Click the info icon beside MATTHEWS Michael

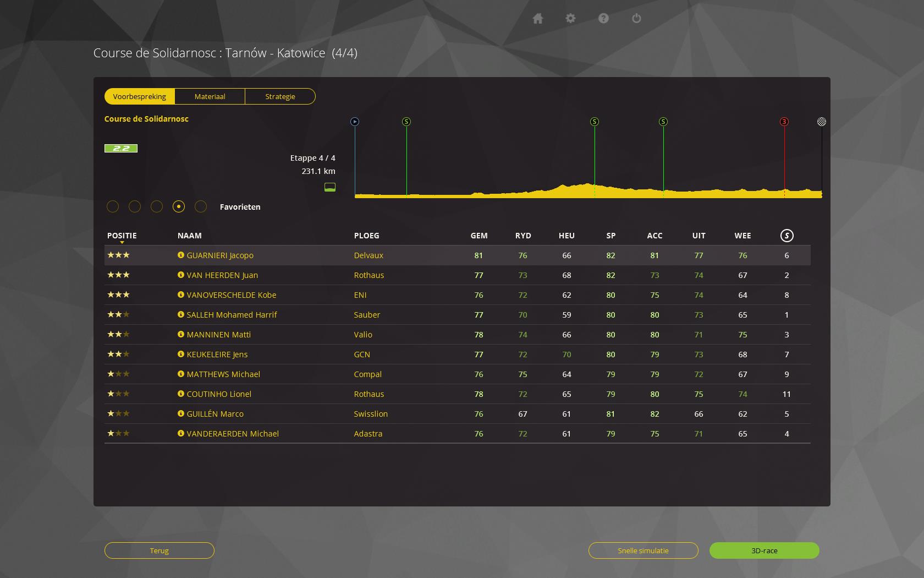180,374
